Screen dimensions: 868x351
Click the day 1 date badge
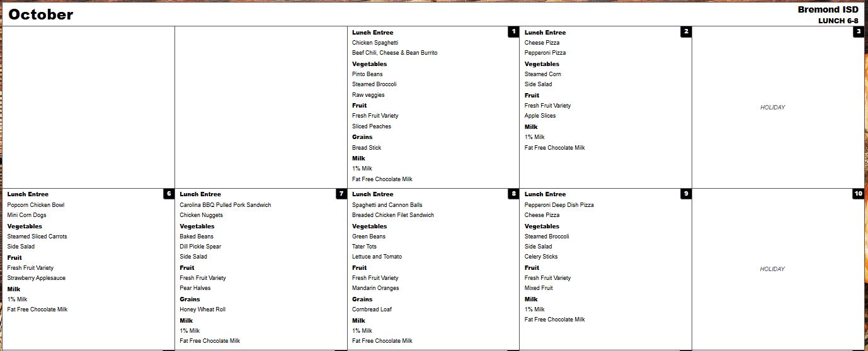click(513, 32)
